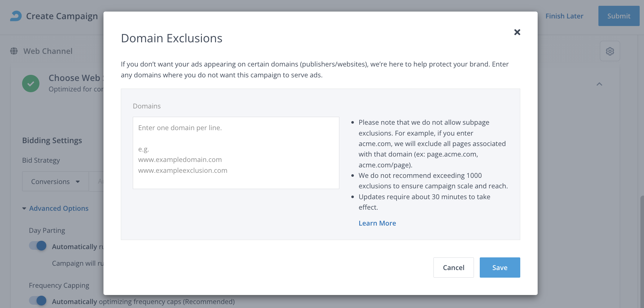Toggle Day Parting automatic switch
This screenshot has width=644, height=308.
coord(38,246)
